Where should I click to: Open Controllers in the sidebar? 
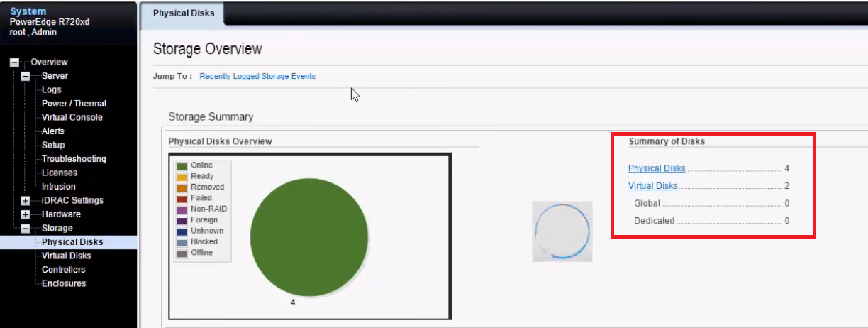(x=63, y=270)
